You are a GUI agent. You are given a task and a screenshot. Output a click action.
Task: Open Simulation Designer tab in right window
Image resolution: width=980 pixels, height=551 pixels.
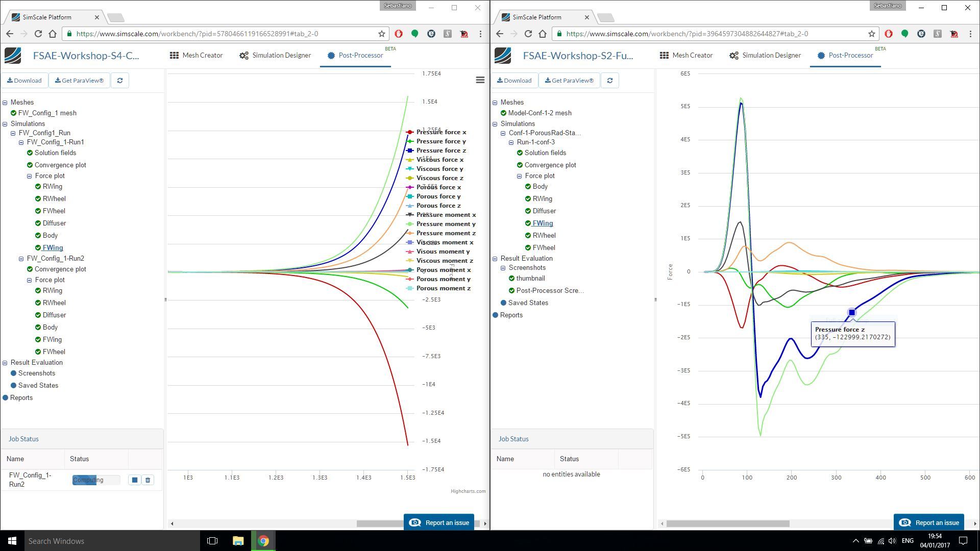(x=765, y=56)
